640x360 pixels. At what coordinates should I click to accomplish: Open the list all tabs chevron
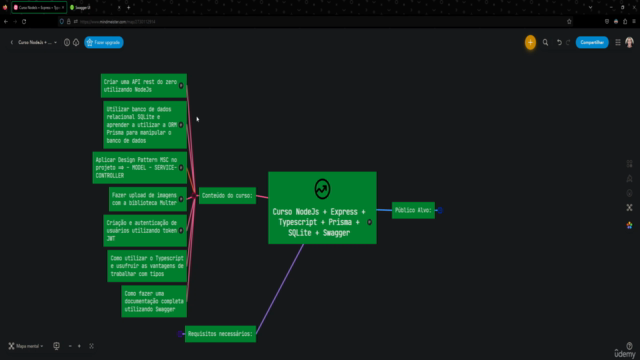point(590,7)
